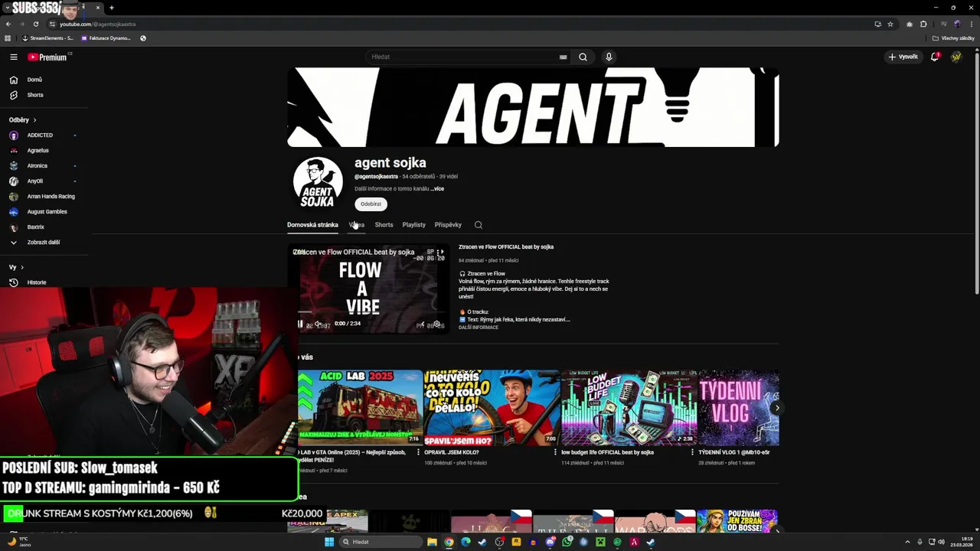The image size is (980, 551).
Task: Open ACID LAB 2025 video thumbnail
Action: click(360, 407)
